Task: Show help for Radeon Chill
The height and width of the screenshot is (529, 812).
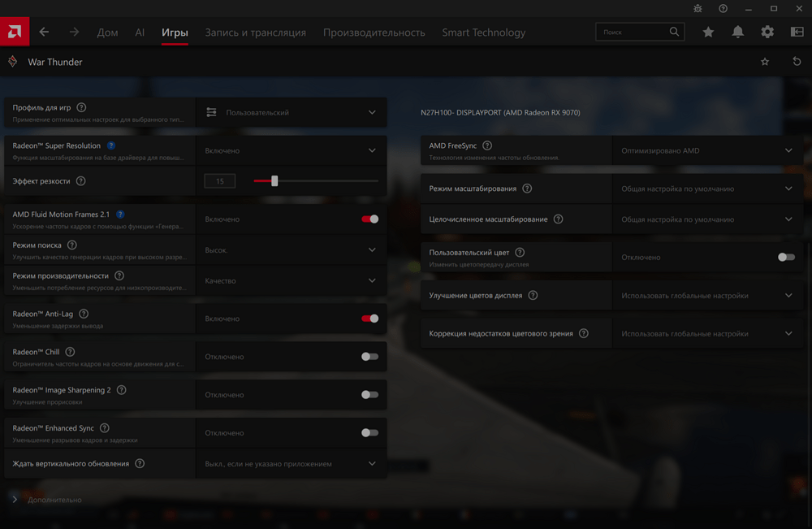Action: [x=70, y=352]
